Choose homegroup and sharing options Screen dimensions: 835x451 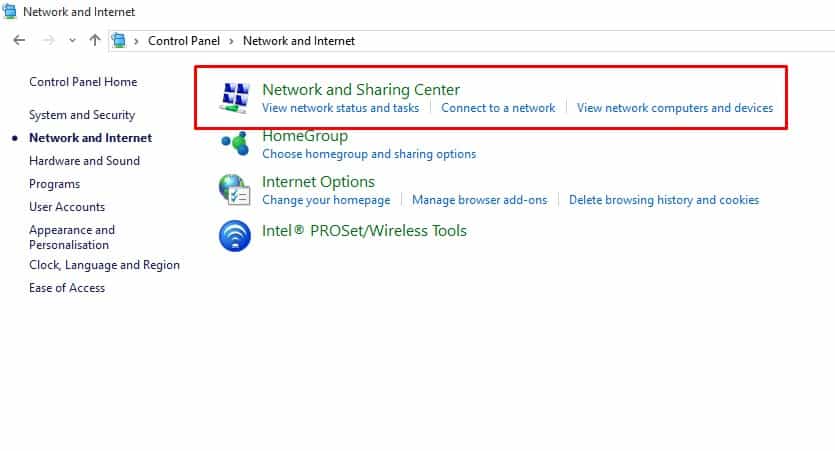pos(368,154)
